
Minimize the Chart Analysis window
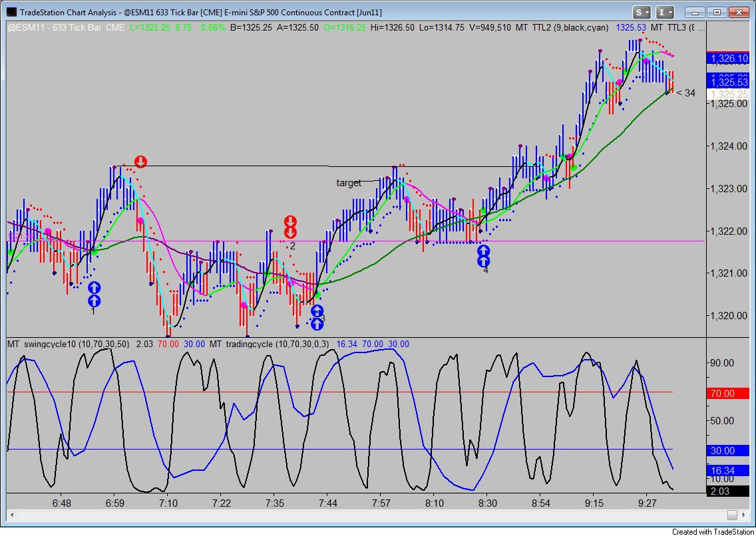(695, 13)
